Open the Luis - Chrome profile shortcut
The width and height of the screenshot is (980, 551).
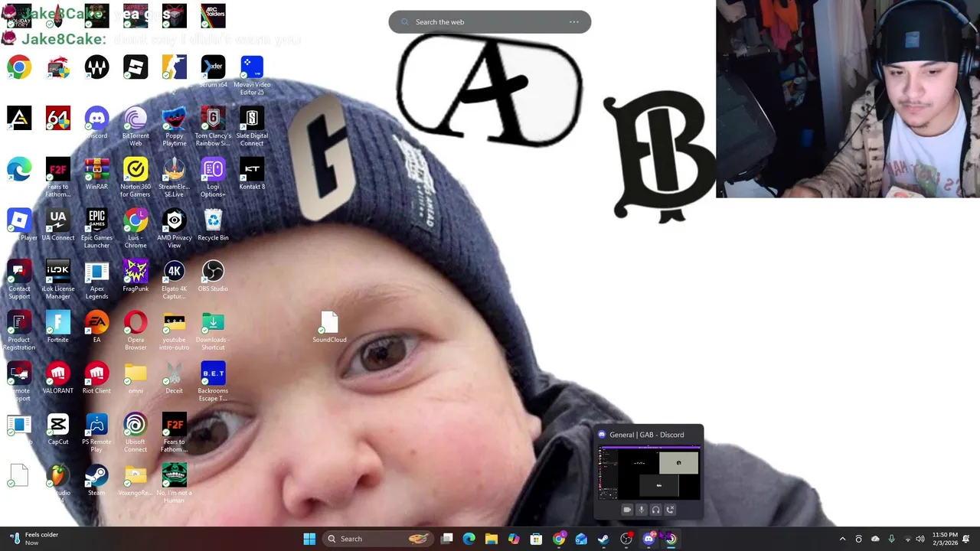coord(136,229)
